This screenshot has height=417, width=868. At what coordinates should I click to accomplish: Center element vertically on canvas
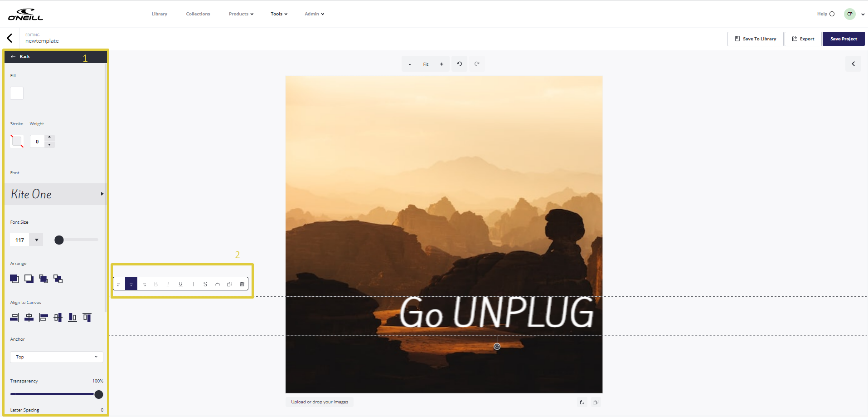click(x=58, y=317)
